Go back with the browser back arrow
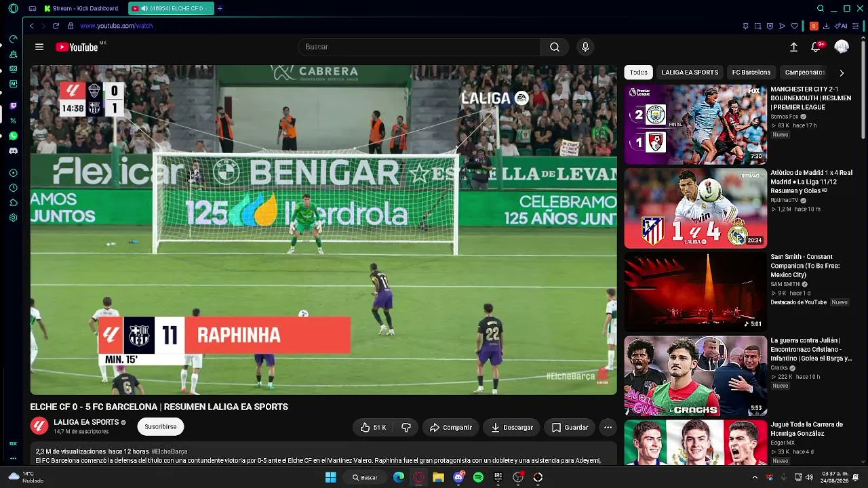 coord(31,26)
